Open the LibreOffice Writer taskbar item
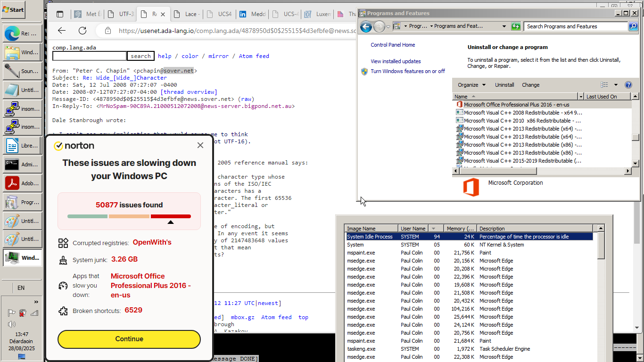Screen dimensions: 644x362 click(22, 146)
